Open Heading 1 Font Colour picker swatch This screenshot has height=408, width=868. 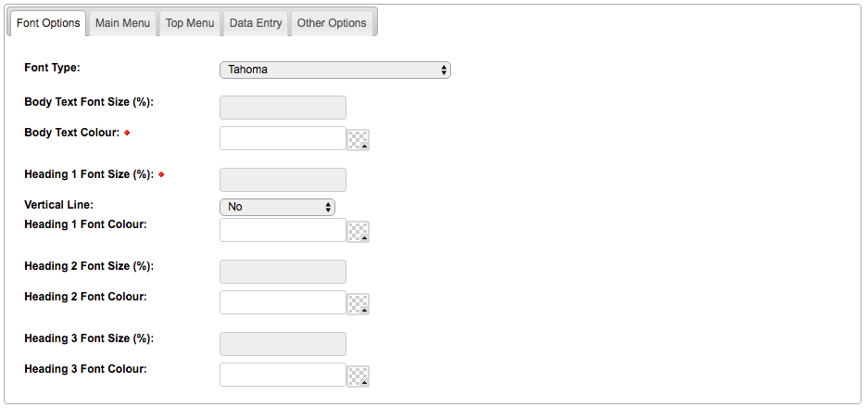[x=359, y=232]
